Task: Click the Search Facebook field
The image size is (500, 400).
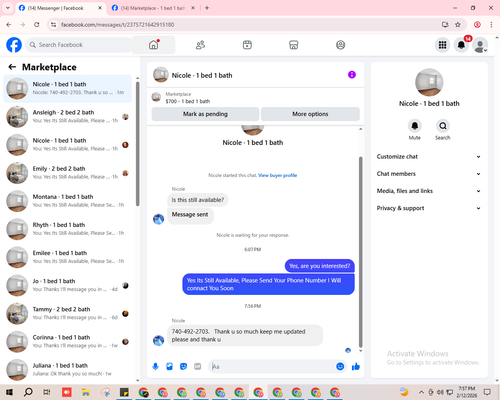Action: [x=79, y=45]
